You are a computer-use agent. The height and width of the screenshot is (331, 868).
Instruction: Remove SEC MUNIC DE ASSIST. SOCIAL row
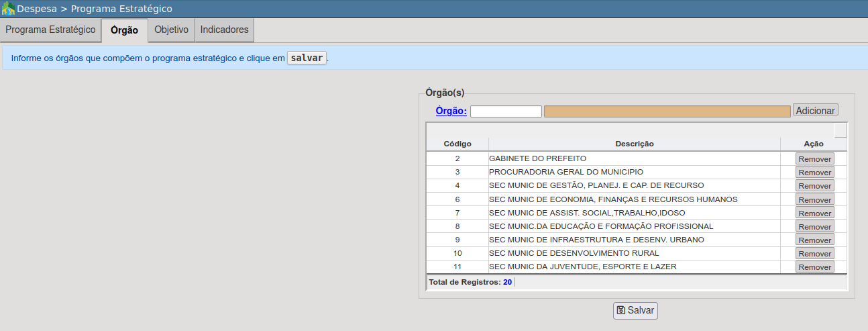point(814,214)
